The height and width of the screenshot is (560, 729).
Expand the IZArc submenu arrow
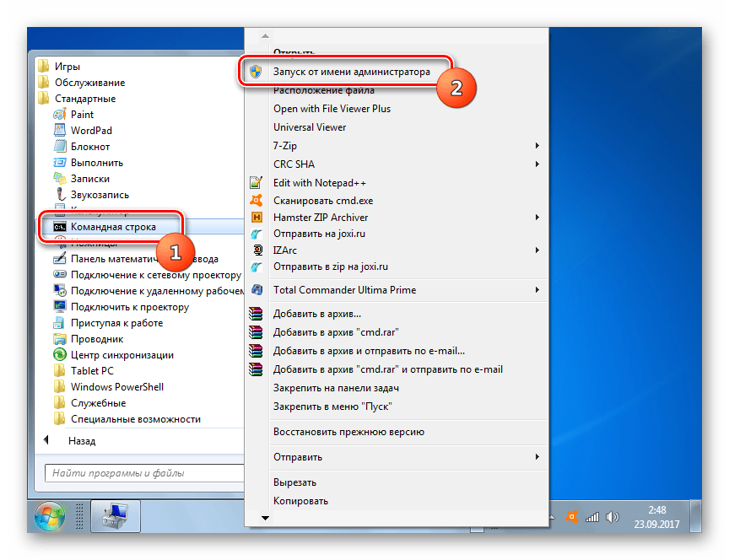[537, 250]
